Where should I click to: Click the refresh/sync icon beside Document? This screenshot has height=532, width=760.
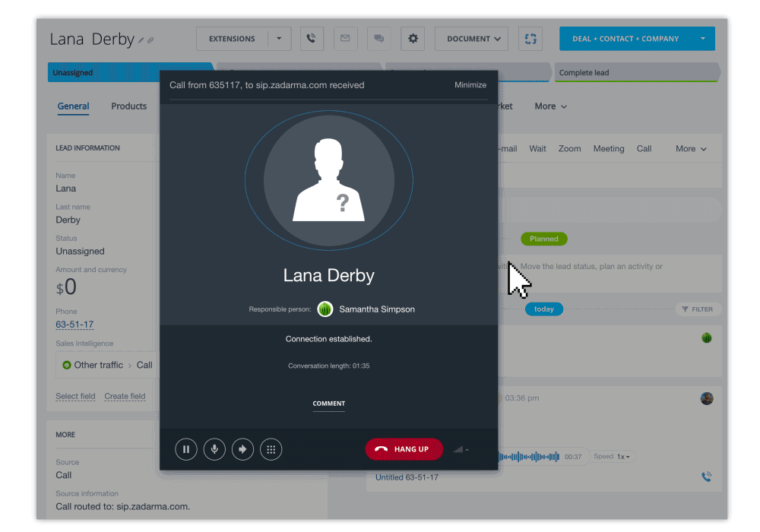point(530,38)
